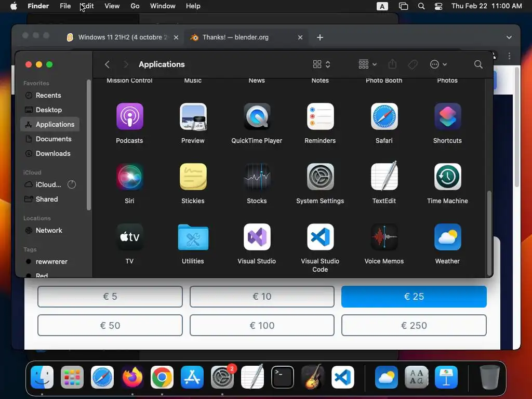Open the View menu in menu bar
This screenshot has height=399, width=532.
pyautogui.click(x=112, y=6)
